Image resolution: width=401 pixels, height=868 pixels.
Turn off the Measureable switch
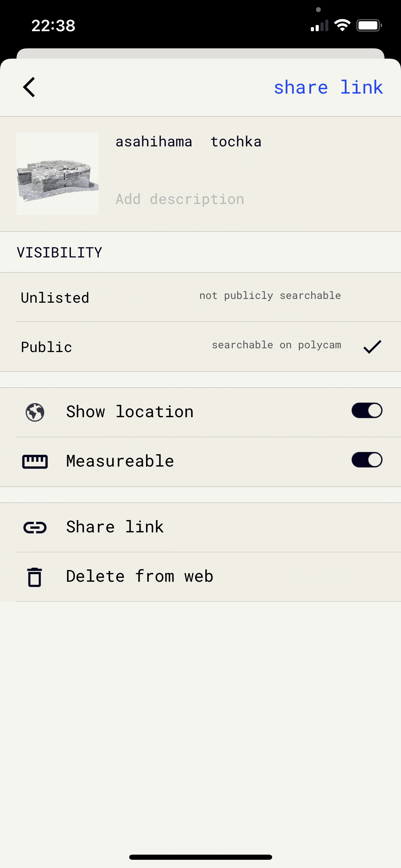(x=367, y=460)
